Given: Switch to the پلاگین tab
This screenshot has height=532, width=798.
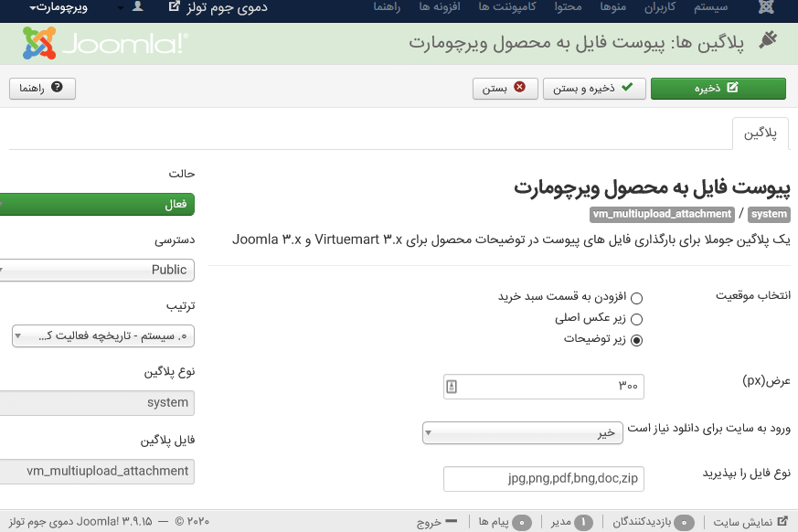Looking at the screenshot, I should pyautogui.click(x=760, y=133).
